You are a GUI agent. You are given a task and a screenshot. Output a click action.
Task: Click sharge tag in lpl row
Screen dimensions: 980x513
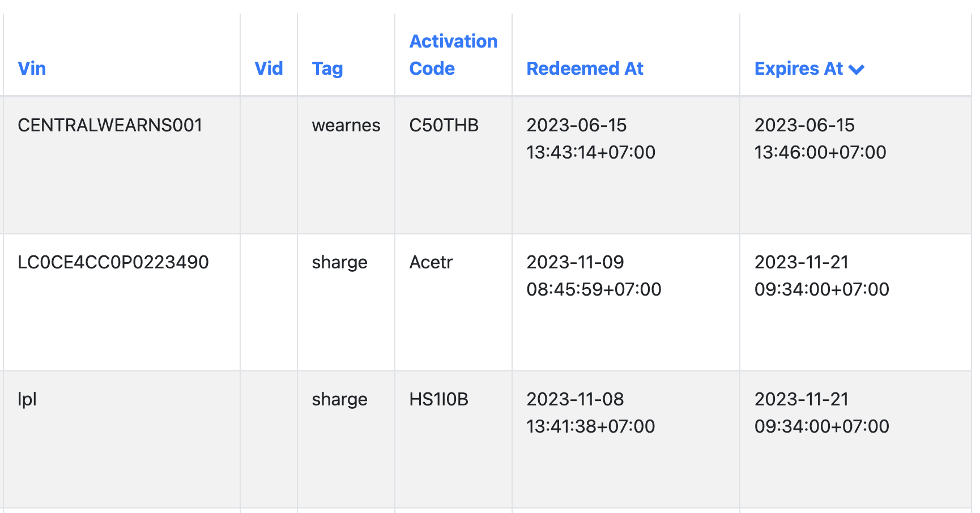[339, 399]
